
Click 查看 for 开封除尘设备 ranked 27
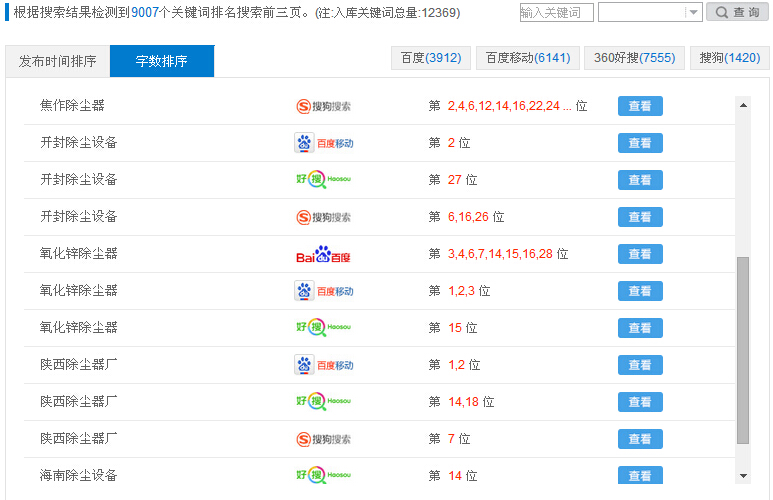click(x=640, y=180)
